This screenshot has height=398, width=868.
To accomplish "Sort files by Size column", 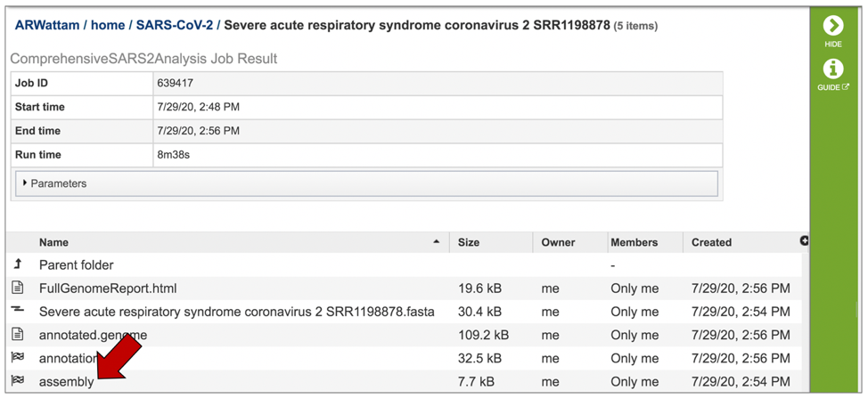I will coord(469,242).
